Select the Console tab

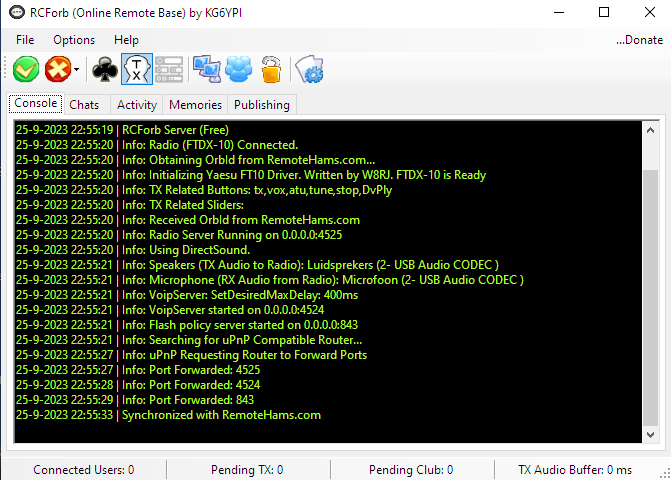click(36, 104)
